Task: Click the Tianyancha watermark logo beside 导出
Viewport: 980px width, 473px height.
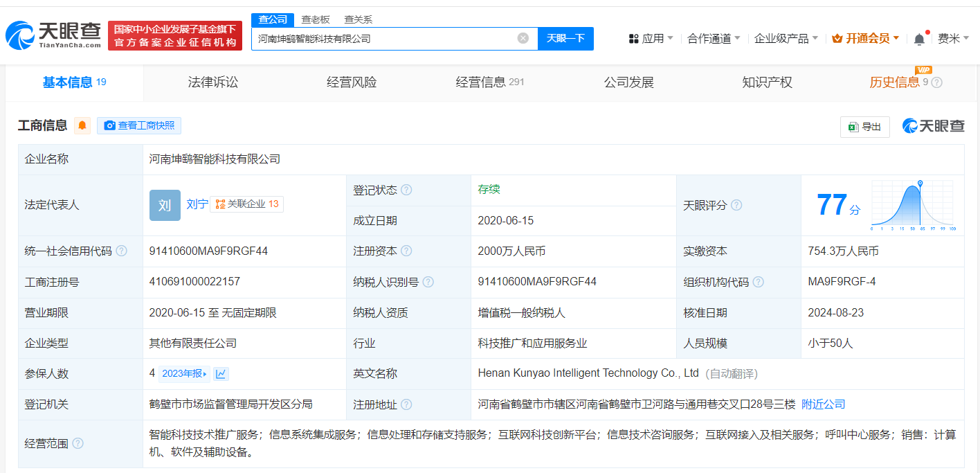Action: [933, 126]
